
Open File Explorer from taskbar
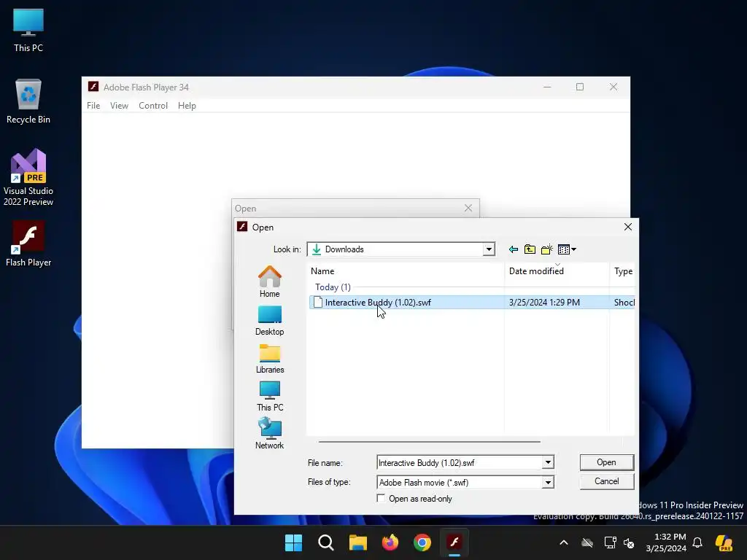pyautogui.click(x=357, y=542)
